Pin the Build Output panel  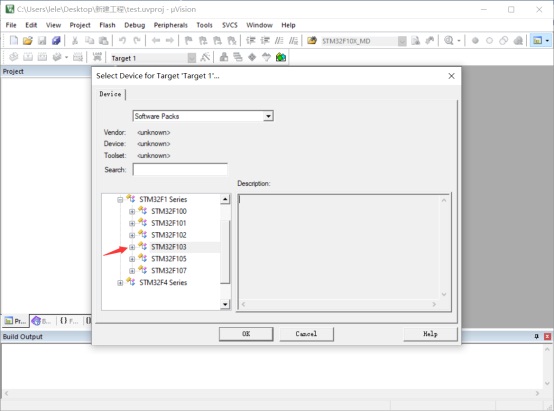(x=536, y=336)
